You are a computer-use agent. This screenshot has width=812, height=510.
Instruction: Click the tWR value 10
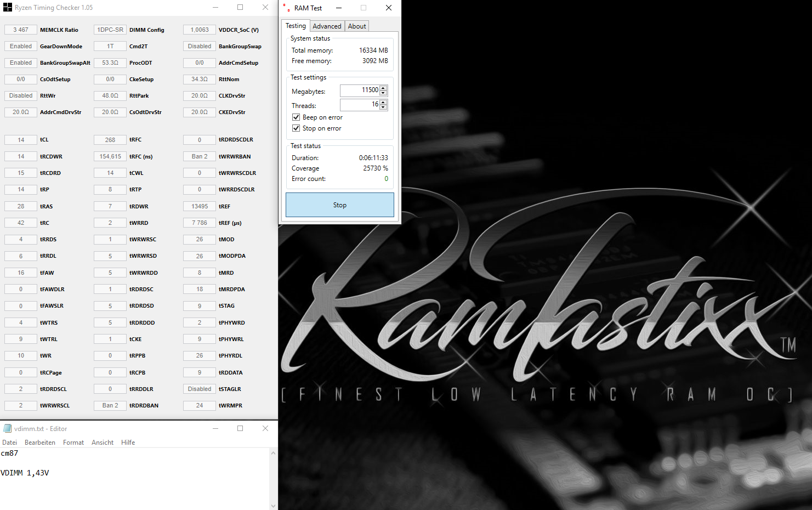click(21, 356)
